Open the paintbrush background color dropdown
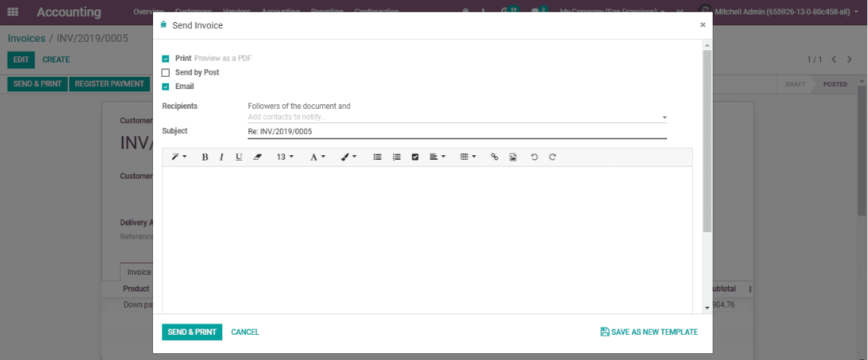This screenshot has height=360, width=868. click(x=348, y=157)
